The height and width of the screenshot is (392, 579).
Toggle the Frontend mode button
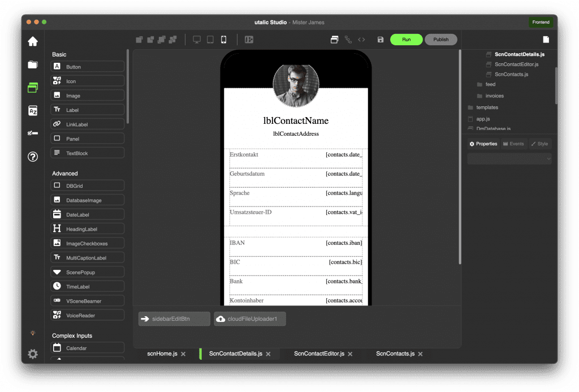pos(541,23)
